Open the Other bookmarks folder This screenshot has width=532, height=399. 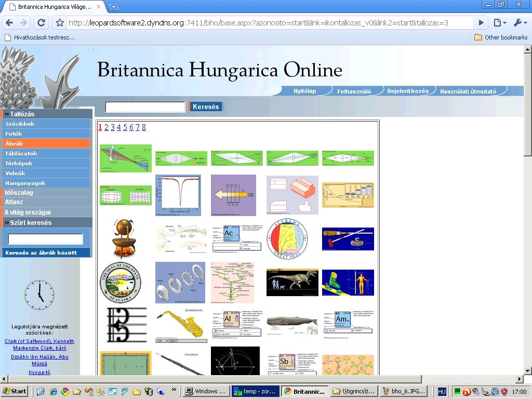point(501,37)
